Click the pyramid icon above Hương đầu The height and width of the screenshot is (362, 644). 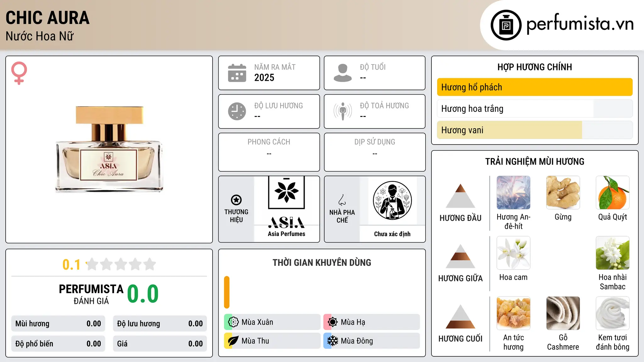460,196
